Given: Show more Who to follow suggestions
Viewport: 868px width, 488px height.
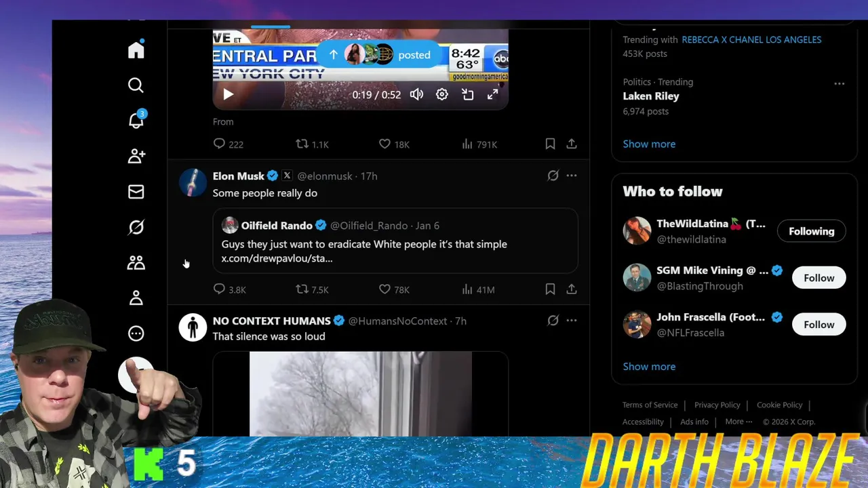Looking at the screenshot, I should [649, 366].
